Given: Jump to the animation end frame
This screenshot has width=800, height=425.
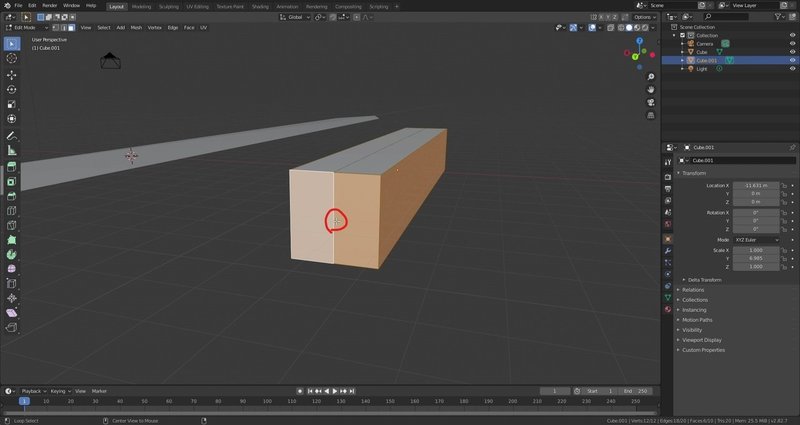Looking at the screenshot, I should tap(352, 391).
